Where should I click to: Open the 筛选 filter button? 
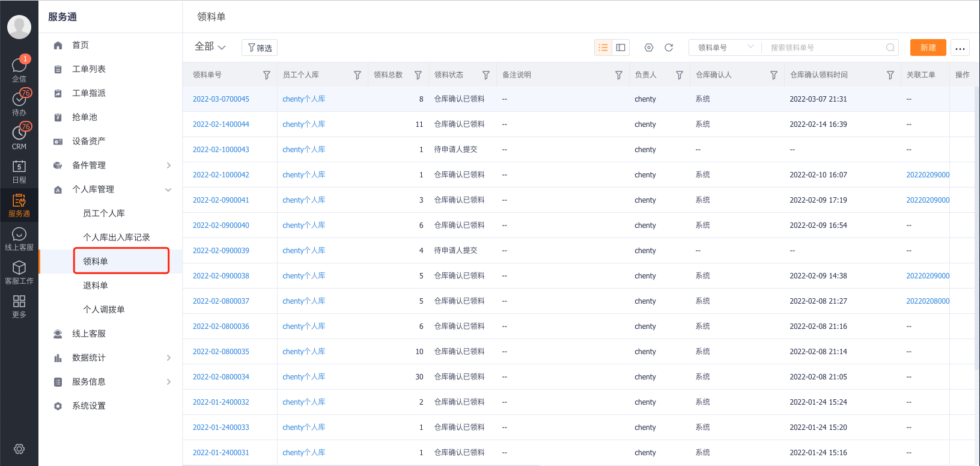click(x=260, y=48)
